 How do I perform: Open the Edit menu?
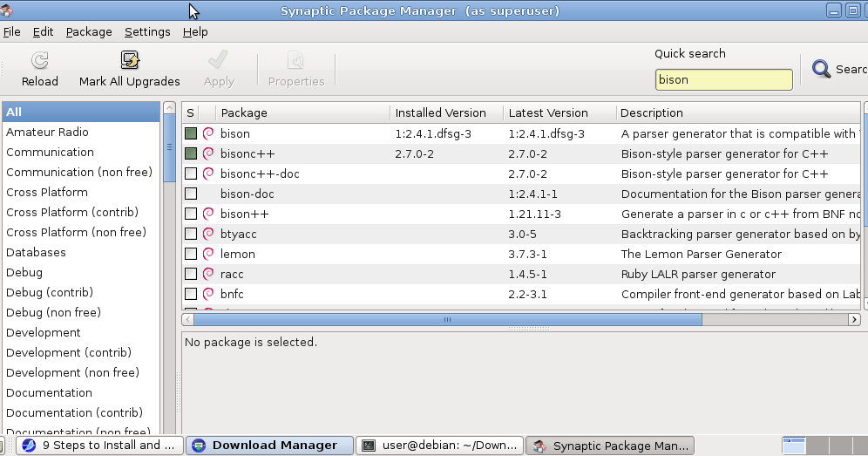point(44,32)
